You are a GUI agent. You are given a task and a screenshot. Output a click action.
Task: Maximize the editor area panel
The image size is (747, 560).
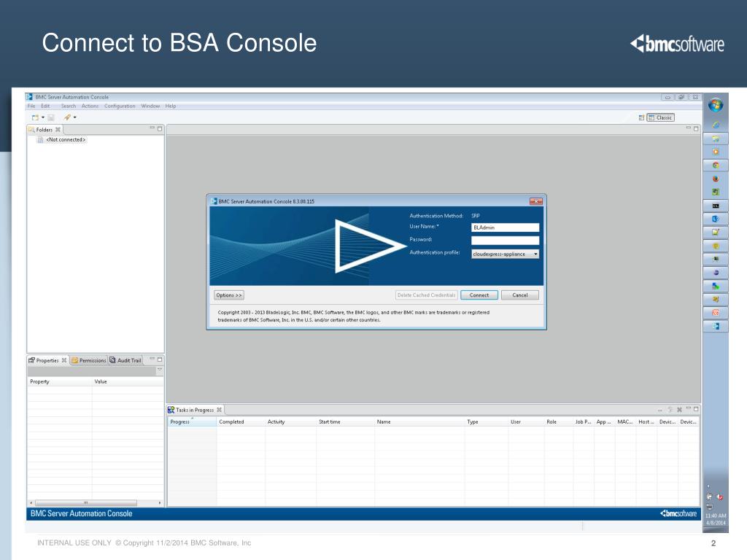[x=696, y=128]
